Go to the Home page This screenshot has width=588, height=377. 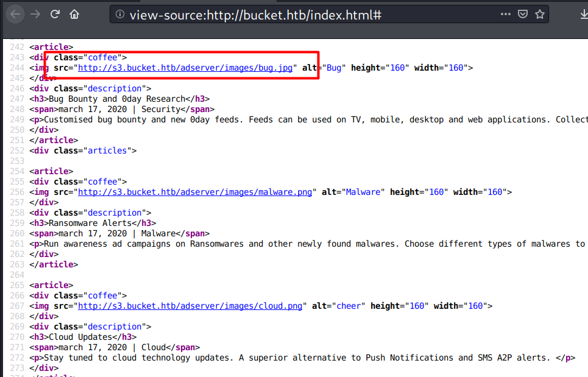[74, 14]
